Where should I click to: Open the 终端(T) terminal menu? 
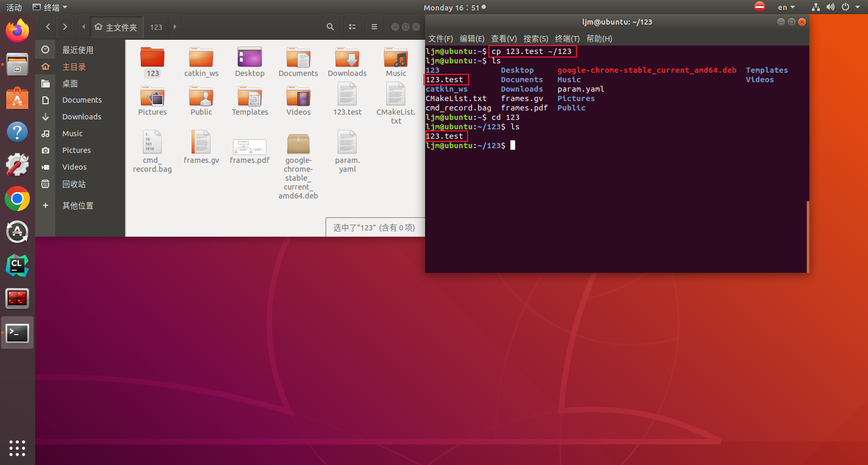click(567, 39)
